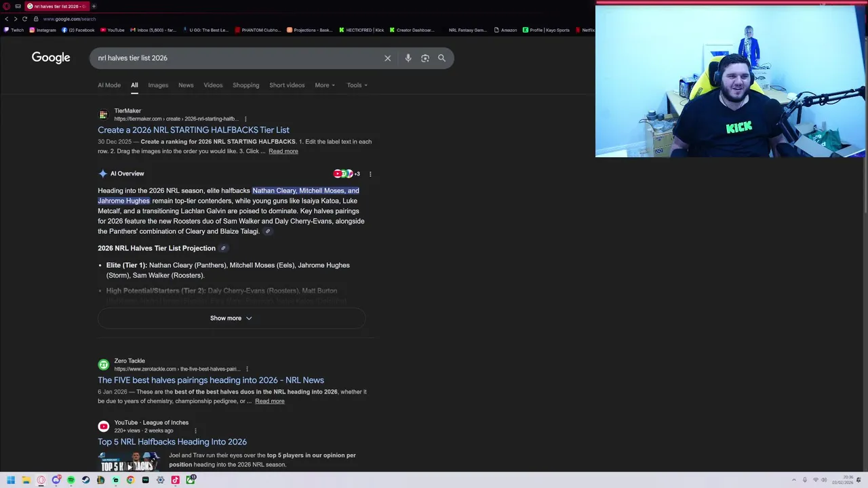Select the All results tab
The image size is (868, 488).
click(x=134, y=85)
